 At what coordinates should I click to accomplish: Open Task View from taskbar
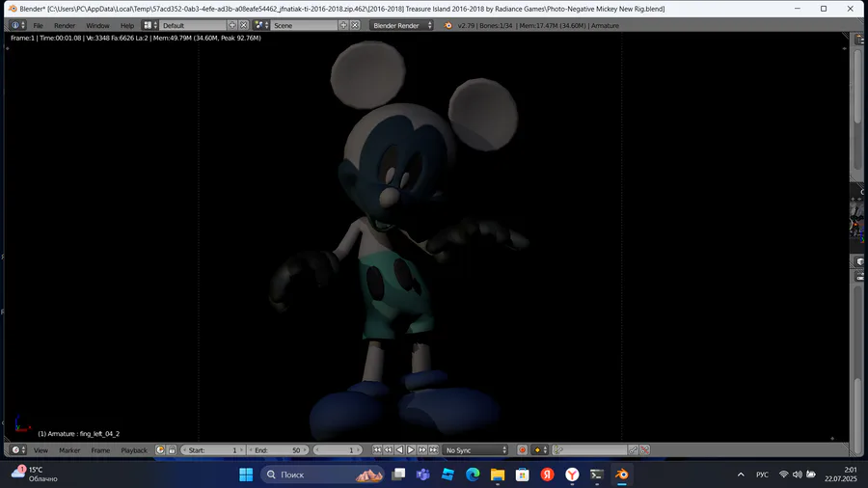click(398, 474)
